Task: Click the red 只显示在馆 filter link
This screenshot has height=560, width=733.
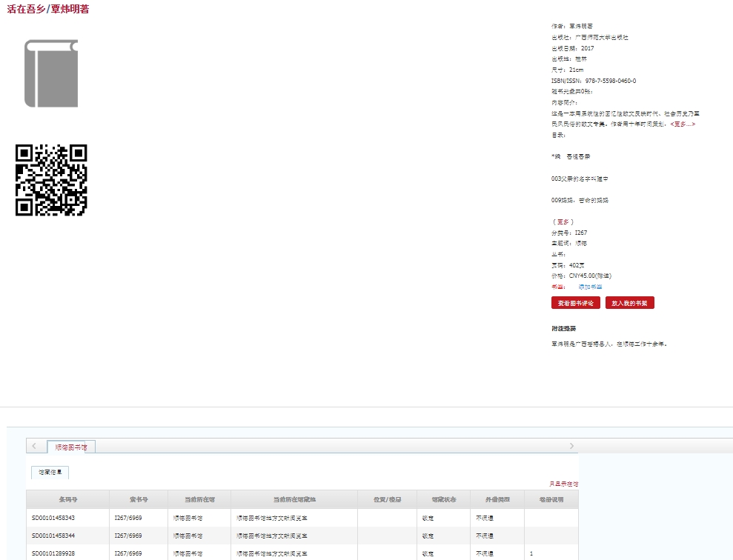Action: click(x=564, y=484)
